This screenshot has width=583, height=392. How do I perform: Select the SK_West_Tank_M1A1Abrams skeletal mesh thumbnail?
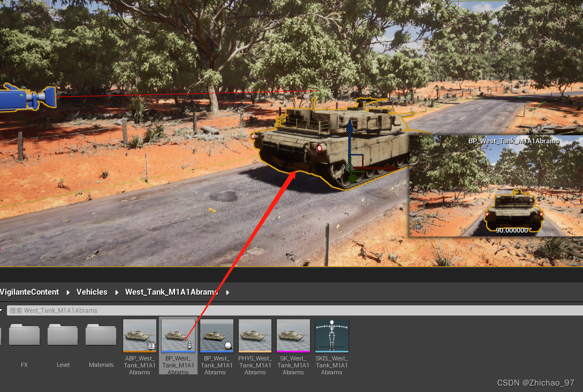coord(293,335)
